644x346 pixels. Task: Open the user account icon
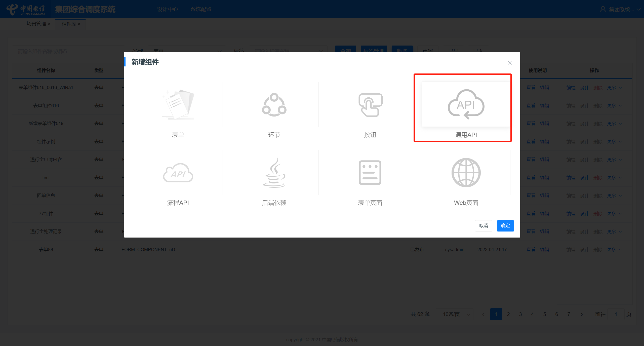click(603, 9)
